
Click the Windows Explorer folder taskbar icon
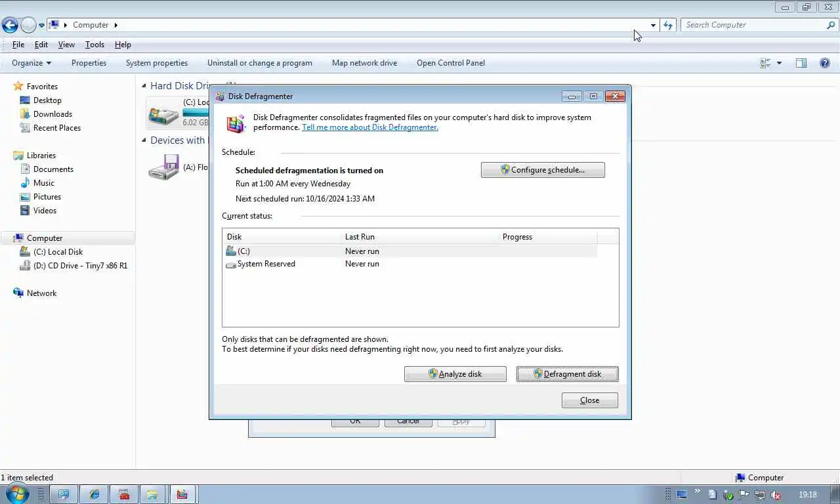152,495
